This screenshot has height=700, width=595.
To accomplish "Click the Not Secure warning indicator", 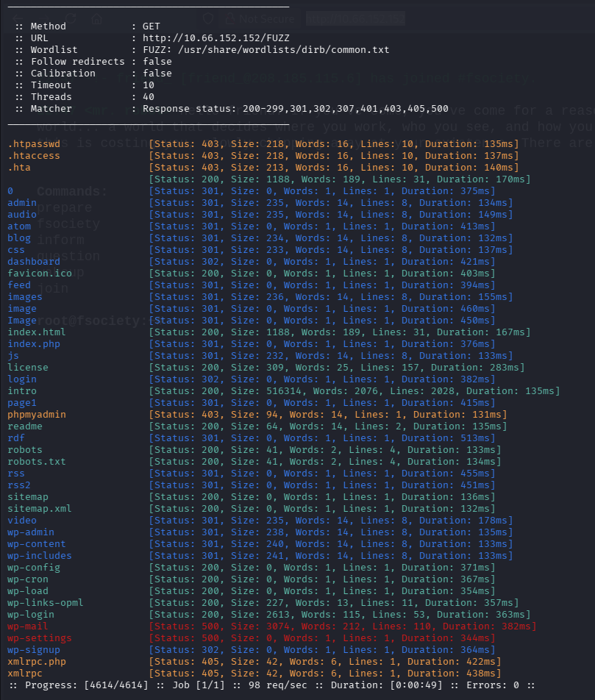I will pyautogui.click(x=261, y=18).
